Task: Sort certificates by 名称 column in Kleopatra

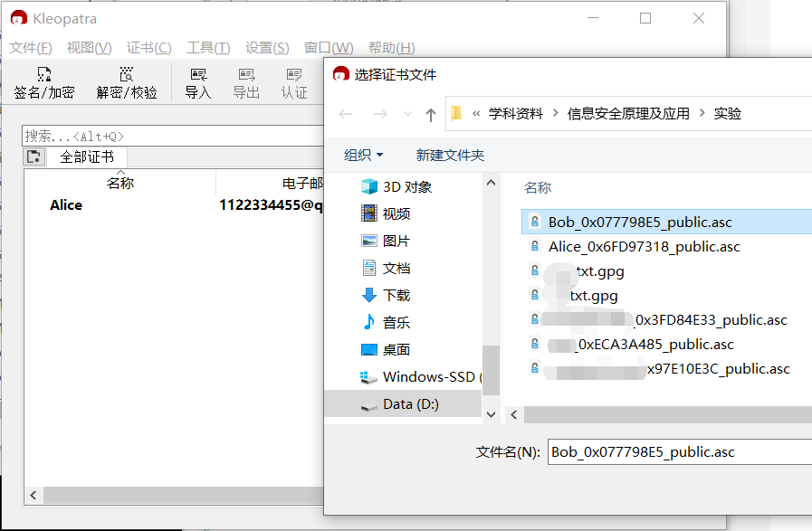Action: [120, 183]
